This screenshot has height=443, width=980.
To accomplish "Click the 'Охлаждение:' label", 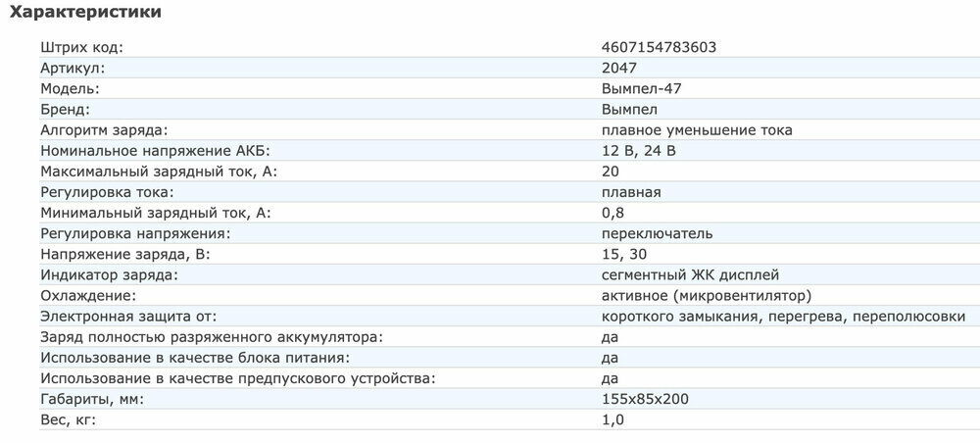I will click(x=88, y=295).
